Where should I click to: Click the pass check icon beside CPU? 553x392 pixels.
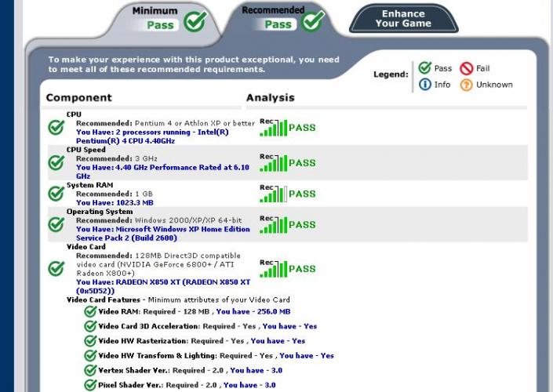56,127
